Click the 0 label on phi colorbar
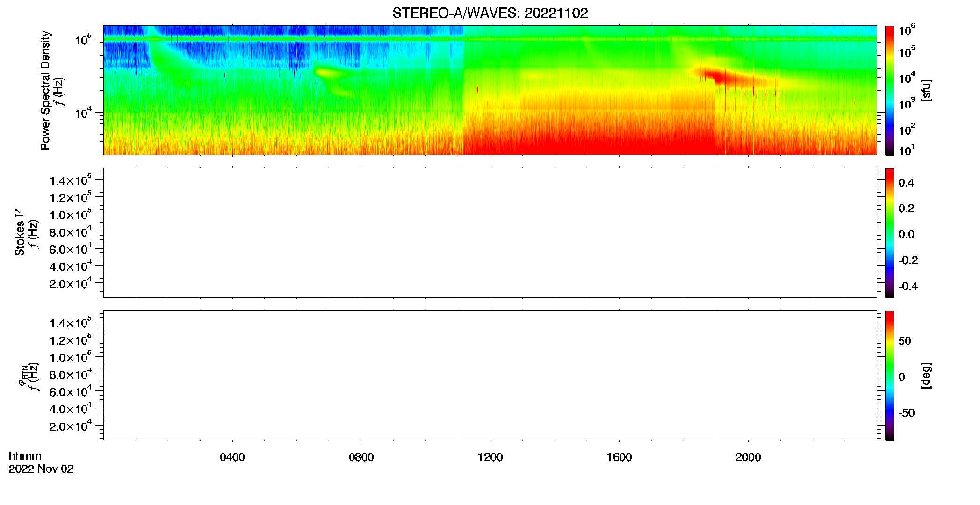The height and width of the screenshot is (505, 980). click(901, 377)
